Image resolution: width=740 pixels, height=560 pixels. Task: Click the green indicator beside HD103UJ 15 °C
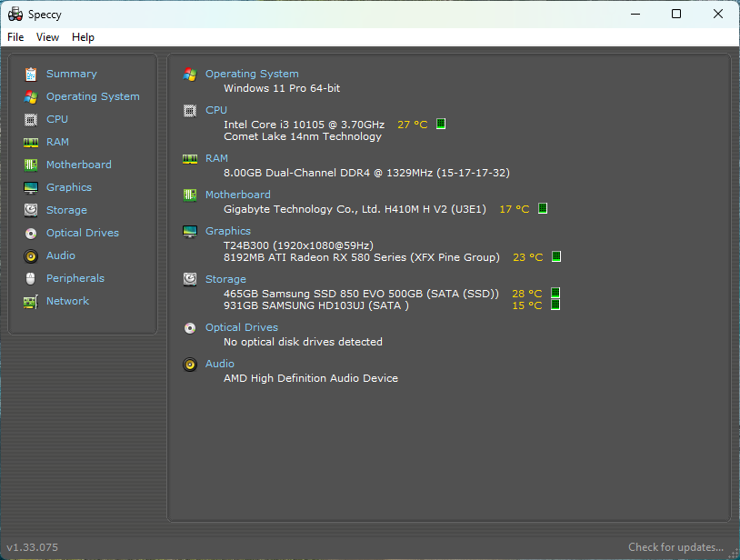tap(555, 305)
